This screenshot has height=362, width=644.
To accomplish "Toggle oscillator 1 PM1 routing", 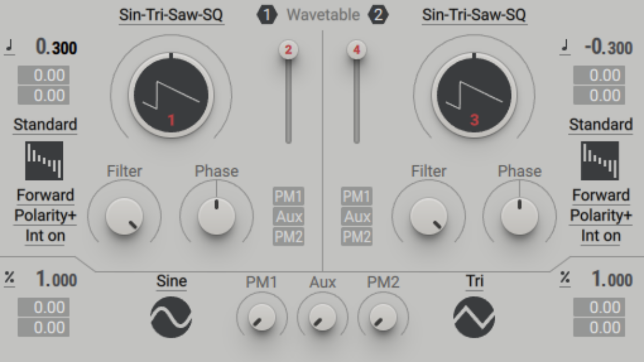I will pos(289,197).
